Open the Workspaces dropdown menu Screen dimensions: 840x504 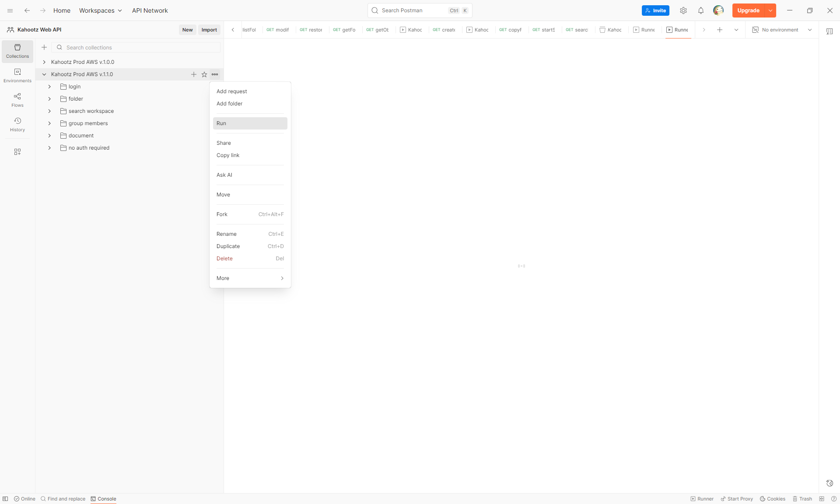100,10
